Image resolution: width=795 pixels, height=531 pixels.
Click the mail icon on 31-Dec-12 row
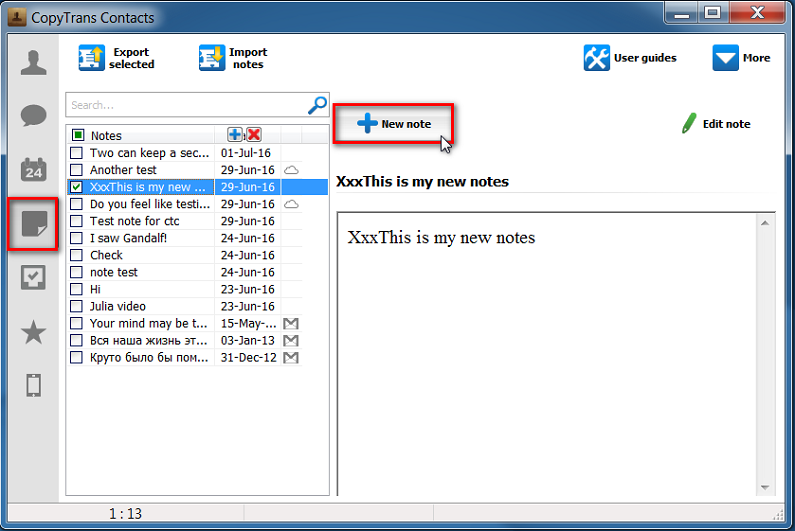pos(291,358)
